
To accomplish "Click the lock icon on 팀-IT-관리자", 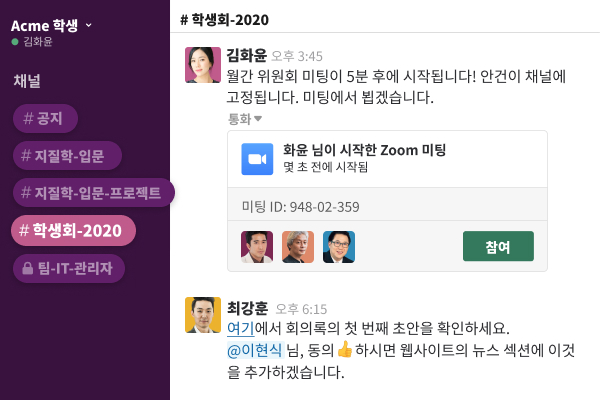I will coord(27,268).
